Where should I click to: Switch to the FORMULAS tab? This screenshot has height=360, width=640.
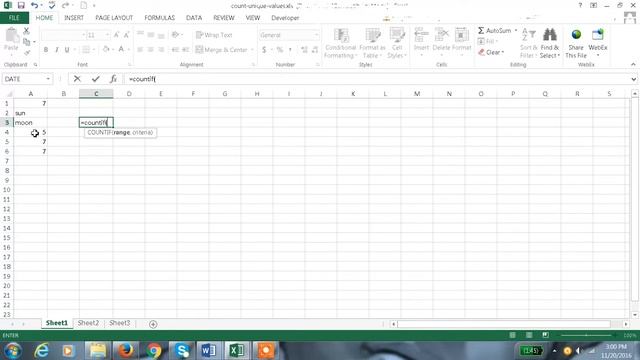click(x=160, y=18)
